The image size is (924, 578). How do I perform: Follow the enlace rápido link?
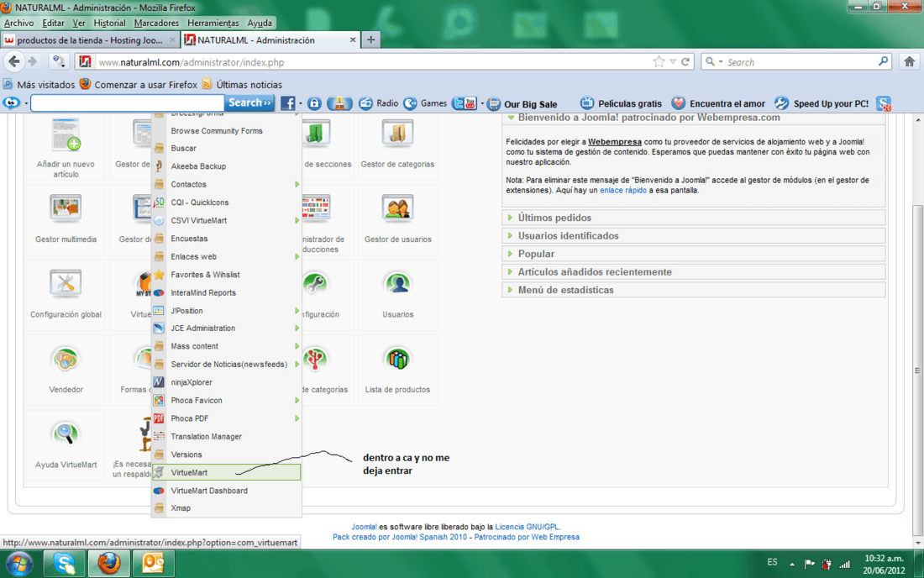point(623,191)
